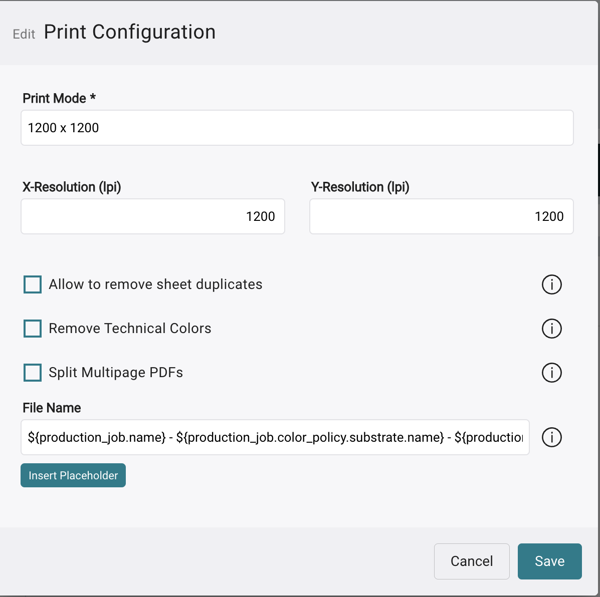600x597 pixels.
Task: Click the File Name template text box
Action: pos(275,438)
